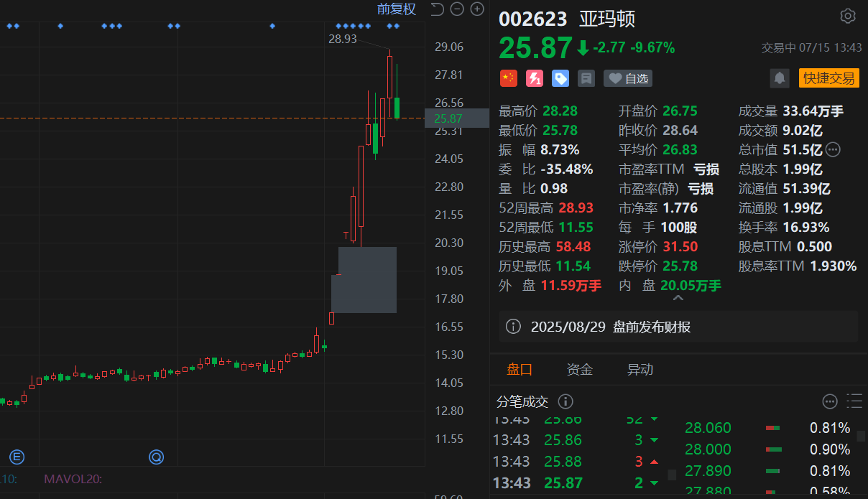
Task: Open the gray notes icon
Action: click(586, 78)
